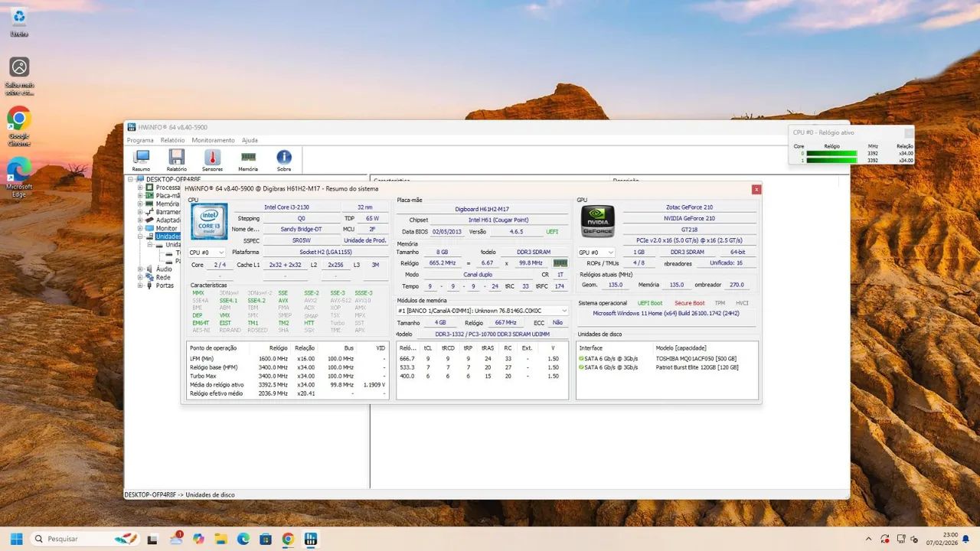The height and width of the screenshot is (551, 980).
Task: Click the green status dot beside TOSHIBA drive
Action: tap(582, 357)
